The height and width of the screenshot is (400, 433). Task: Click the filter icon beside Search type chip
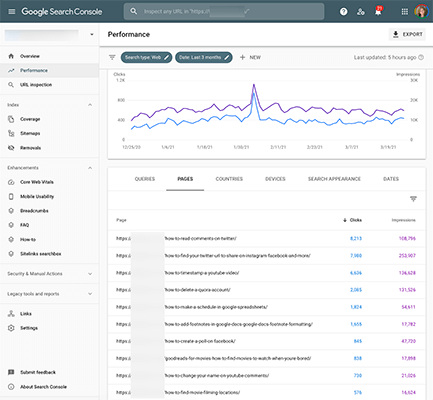pyautogui.click(x=112, y=57)
